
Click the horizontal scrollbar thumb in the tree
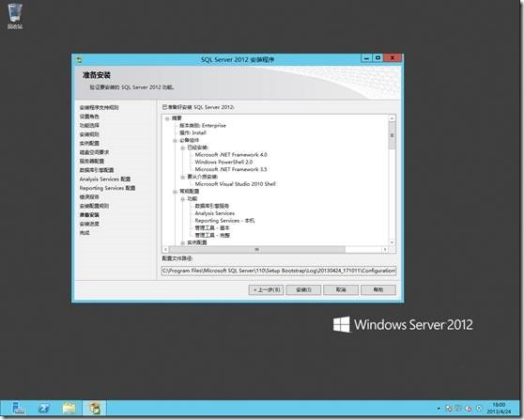tap(257, 249)
